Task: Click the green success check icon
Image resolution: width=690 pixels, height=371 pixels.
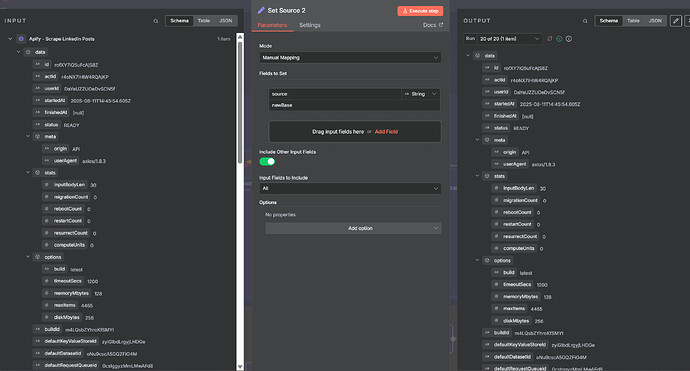Action: click(559, 39)
